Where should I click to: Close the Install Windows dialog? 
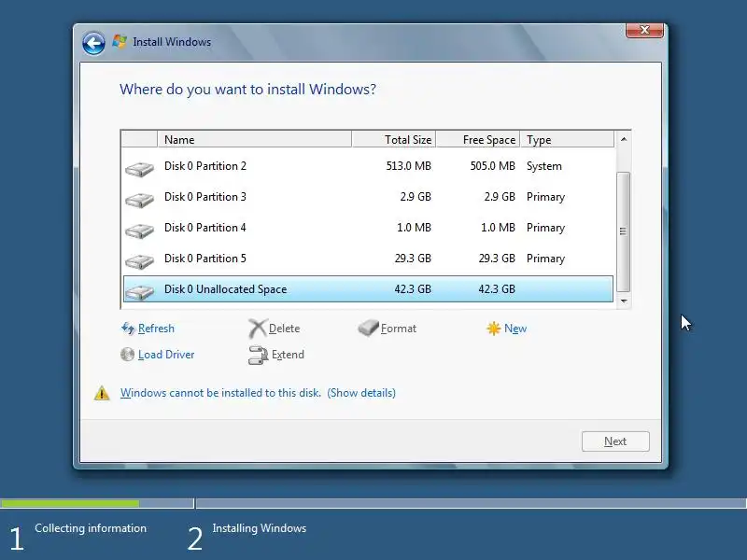click(x=644, y=30)
